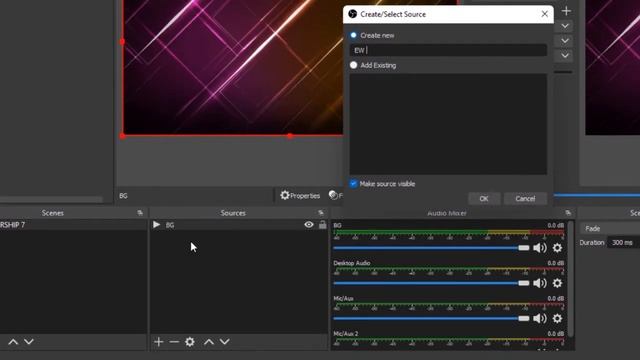Adjust the Mic/Aux volume slider
640x360 pixels.
click(x=431, y=318)
